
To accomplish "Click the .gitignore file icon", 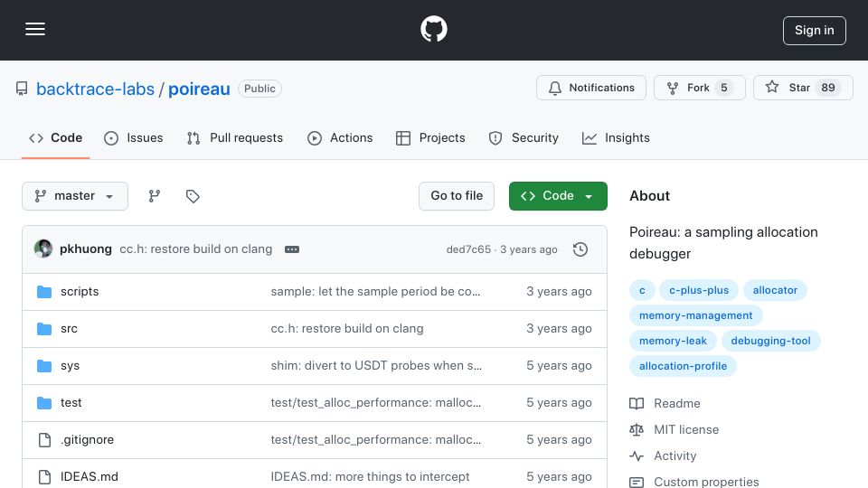I will pos(44,440).
